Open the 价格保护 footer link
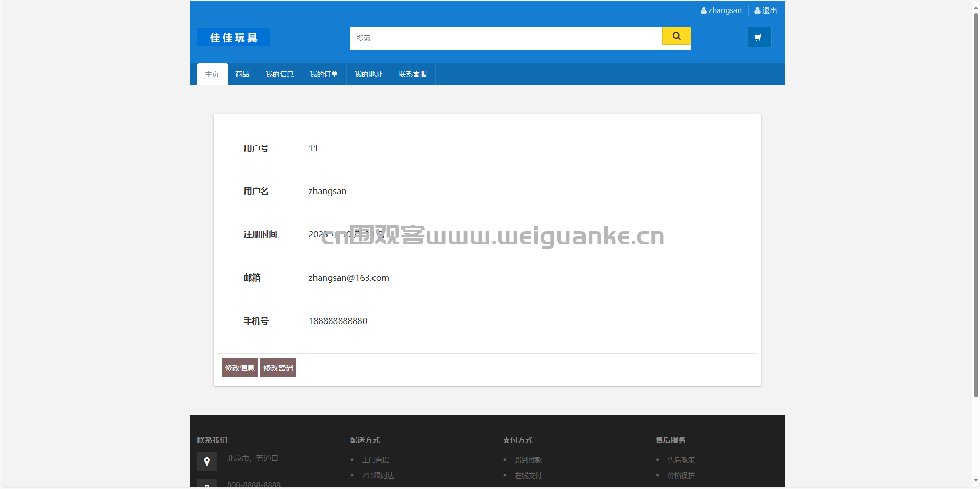 [x=681, y=475]
